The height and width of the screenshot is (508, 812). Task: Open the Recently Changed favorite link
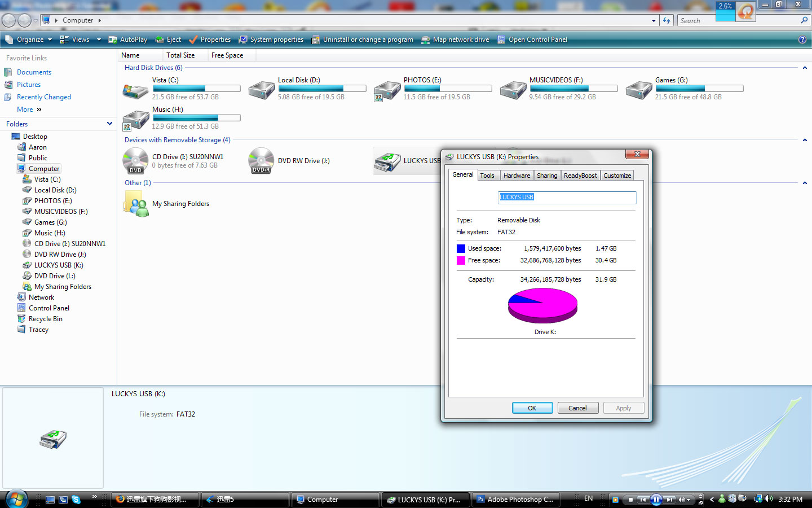[x=44, y=97]
